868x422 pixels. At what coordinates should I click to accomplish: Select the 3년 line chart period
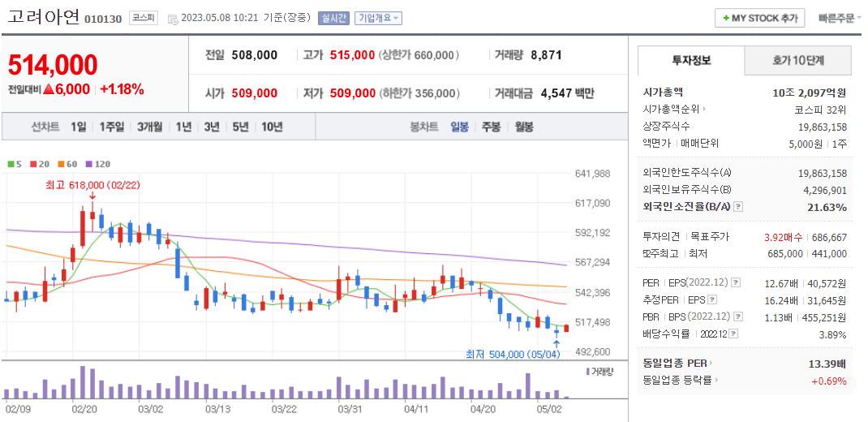tap(212, 127)
